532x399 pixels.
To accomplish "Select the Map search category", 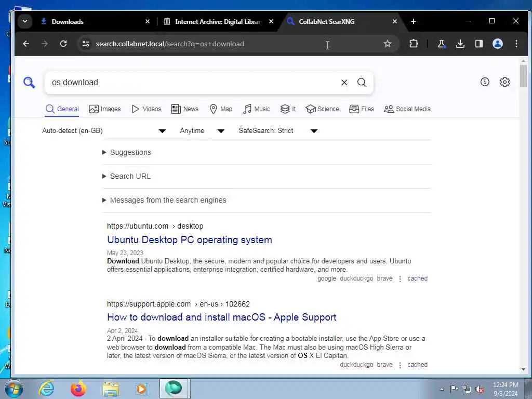I will 221,109.
